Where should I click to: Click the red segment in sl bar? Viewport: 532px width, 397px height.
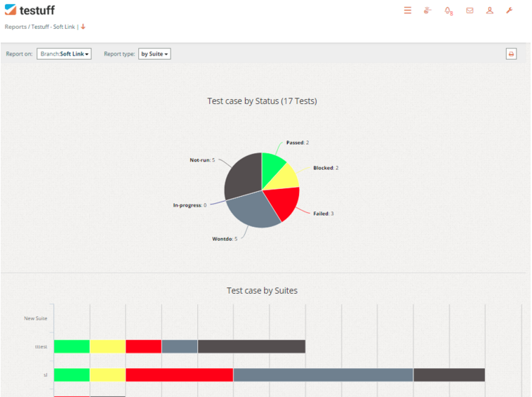pyautogui.click(x=179, y=375)
